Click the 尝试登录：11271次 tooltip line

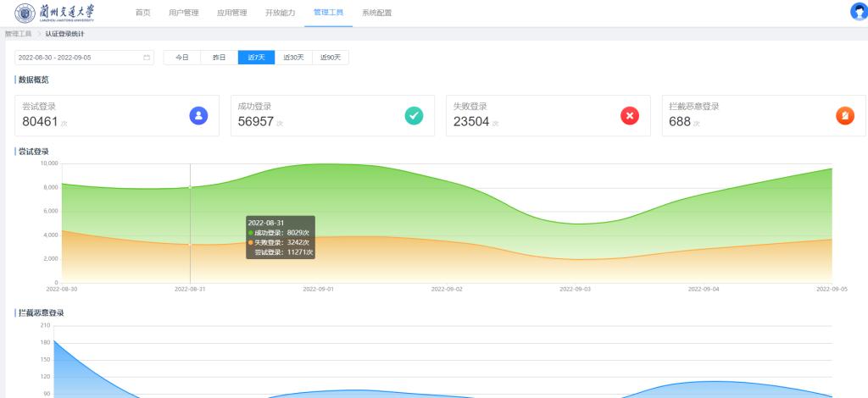(283, 252)
